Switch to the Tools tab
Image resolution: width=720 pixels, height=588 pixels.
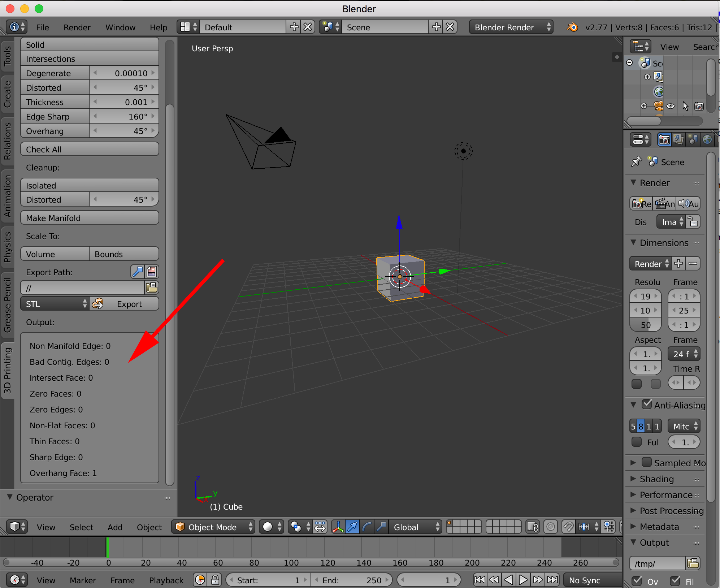coord(7,56)
